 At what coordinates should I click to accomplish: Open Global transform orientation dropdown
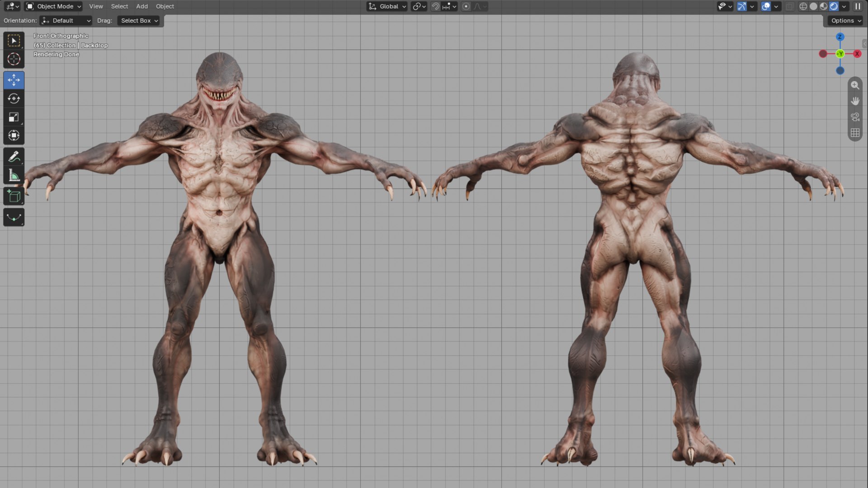[387, 6]
